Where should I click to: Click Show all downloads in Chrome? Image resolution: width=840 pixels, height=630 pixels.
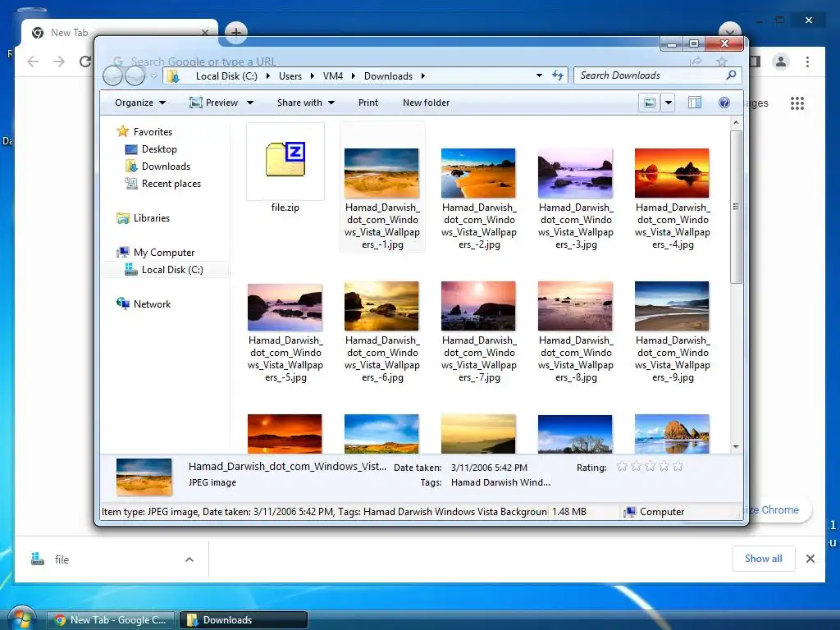(x=764, y=559)
